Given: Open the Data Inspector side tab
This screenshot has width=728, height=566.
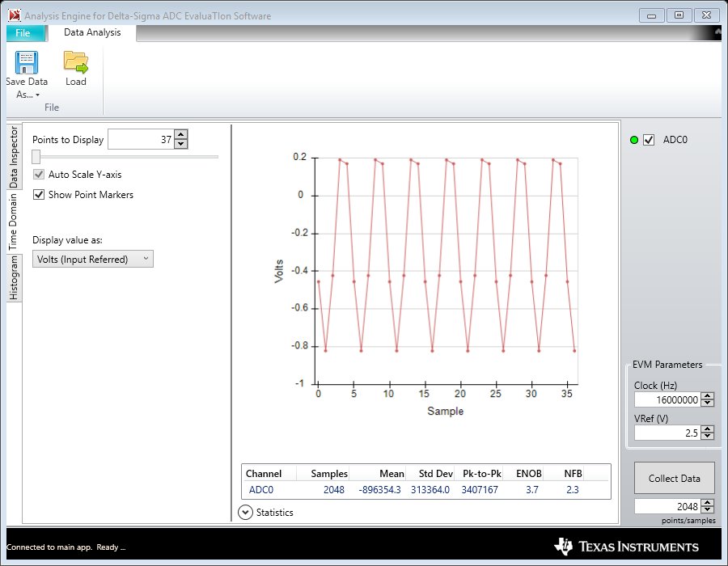Looking at the screenshot, I should tap(14, 157).
